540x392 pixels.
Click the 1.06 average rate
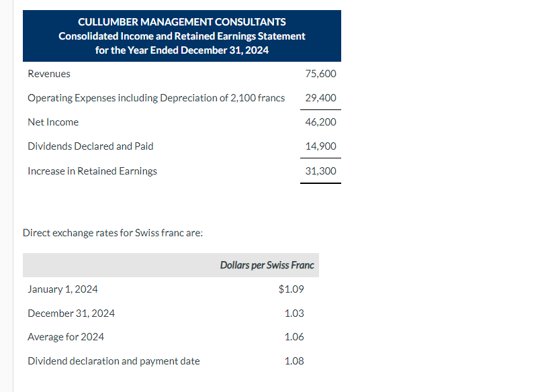pos(294,337)
